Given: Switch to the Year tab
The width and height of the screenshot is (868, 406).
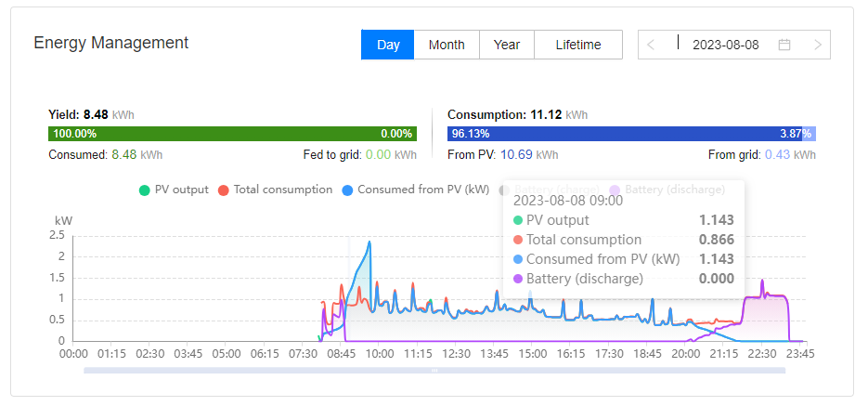Looking at the screenshot, I should click(x=507, y=45).
